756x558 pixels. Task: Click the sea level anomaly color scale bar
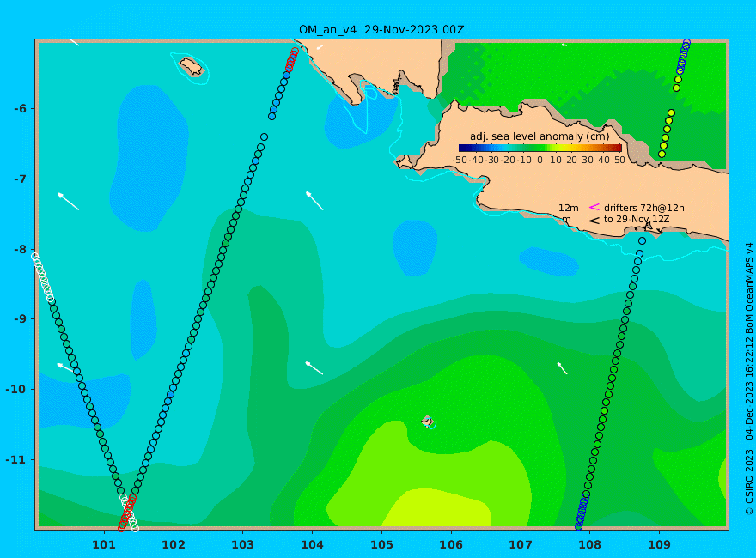click(x=540, y=148)
